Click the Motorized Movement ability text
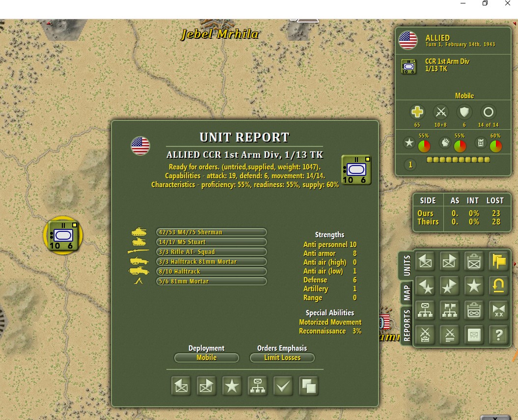Viewport: 518px width, 420px height. coord(330,322)
